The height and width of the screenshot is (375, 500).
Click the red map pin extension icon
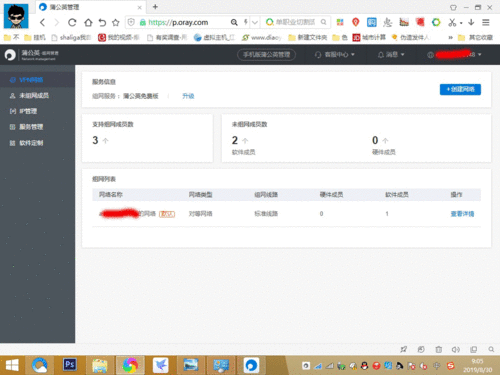click(356, 22)
